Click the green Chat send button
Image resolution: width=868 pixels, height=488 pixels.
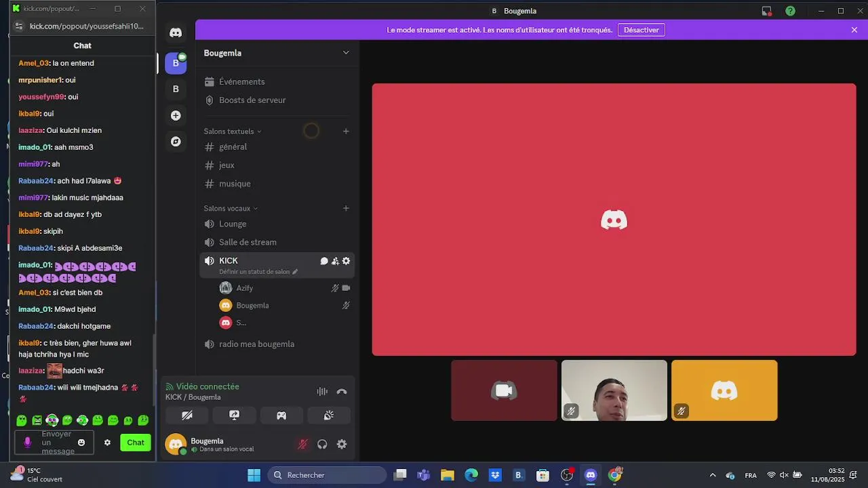pyautogui.click(x=136, y=443)
